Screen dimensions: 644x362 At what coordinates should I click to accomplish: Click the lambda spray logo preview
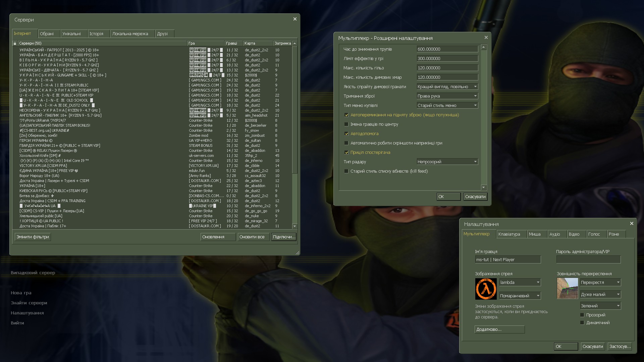486,289
